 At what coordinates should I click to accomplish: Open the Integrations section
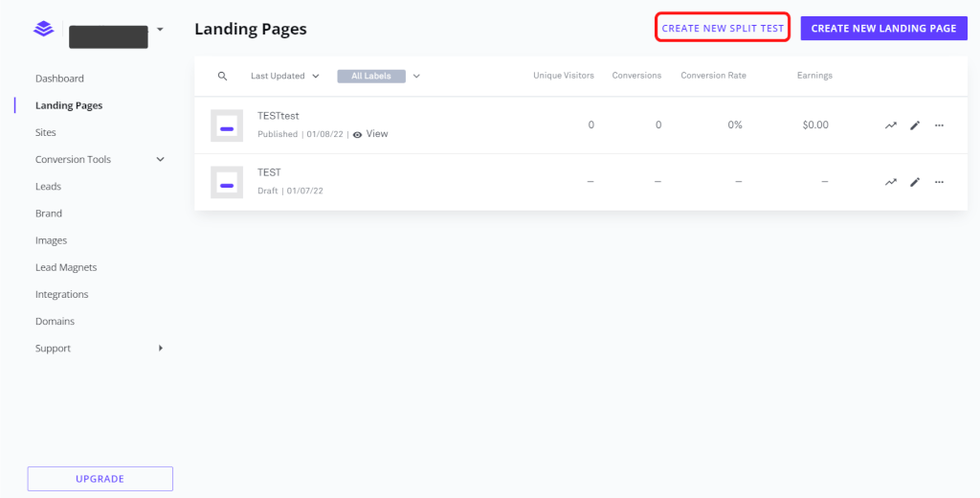pos(61,295)
